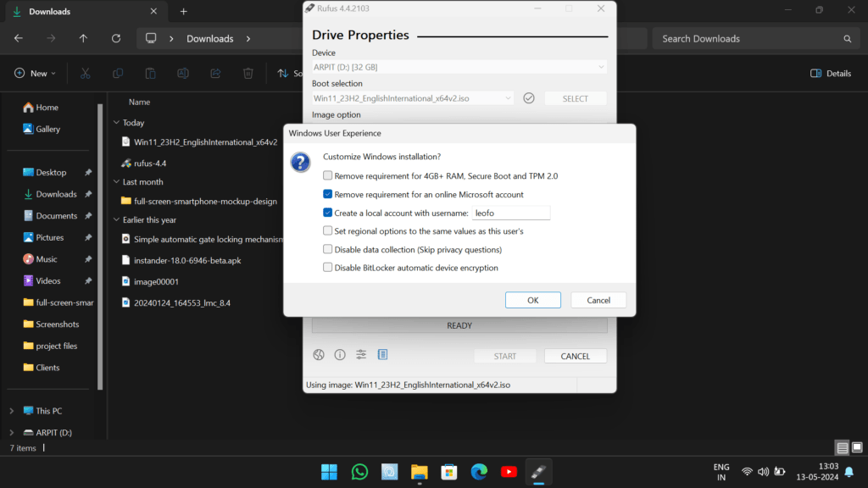Select instander-18.0-6946-beta.apk file
The image size is (868, 488).
181,260
